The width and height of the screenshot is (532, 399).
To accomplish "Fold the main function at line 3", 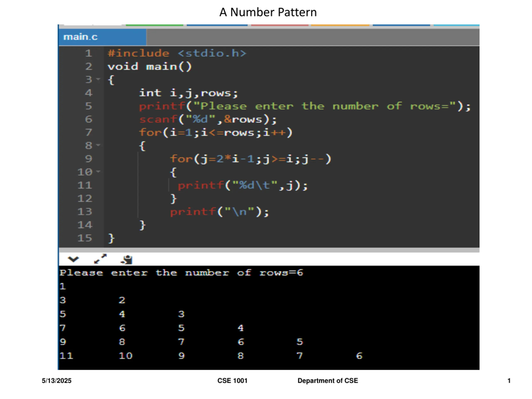I will pyautogui.click(x=98, y=79).
